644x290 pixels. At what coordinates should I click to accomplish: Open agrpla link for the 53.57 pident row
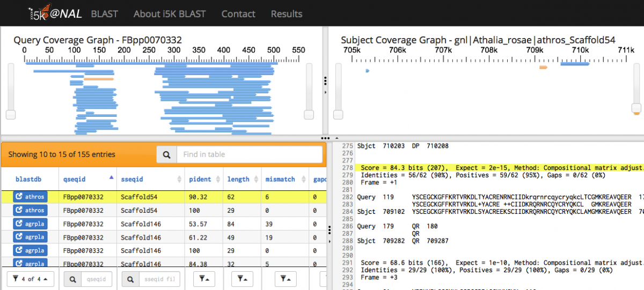(30, 224)
